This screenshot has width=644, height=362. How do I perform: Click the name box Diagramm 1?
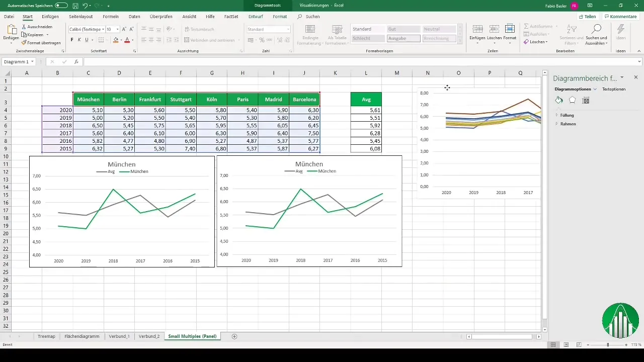(x=18, y=61)
